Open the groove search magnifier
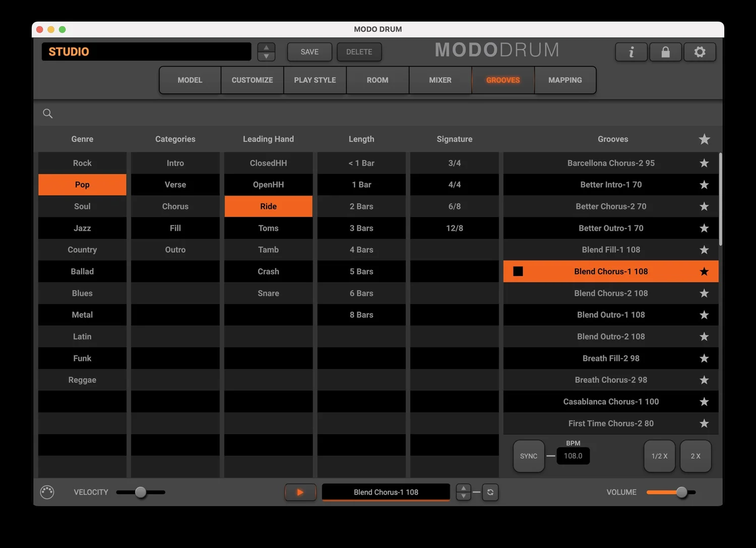 (x=47, y=113)
